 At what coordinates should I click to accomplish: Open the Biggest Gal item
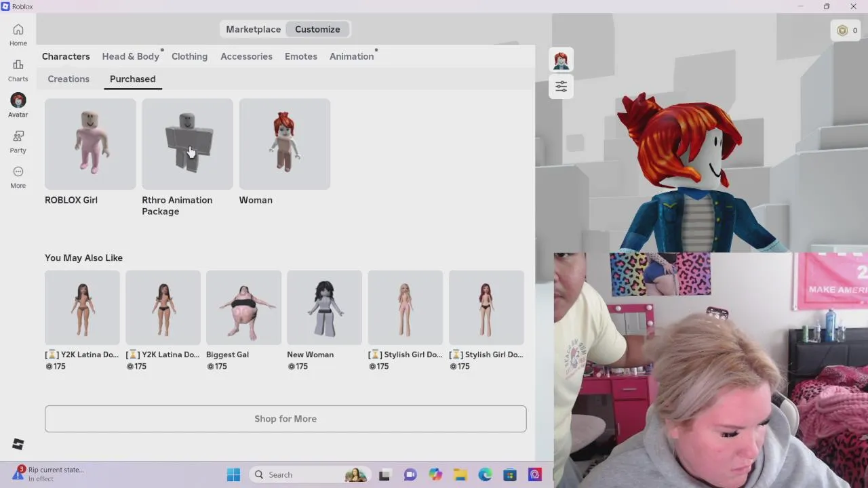click(243, 308)
